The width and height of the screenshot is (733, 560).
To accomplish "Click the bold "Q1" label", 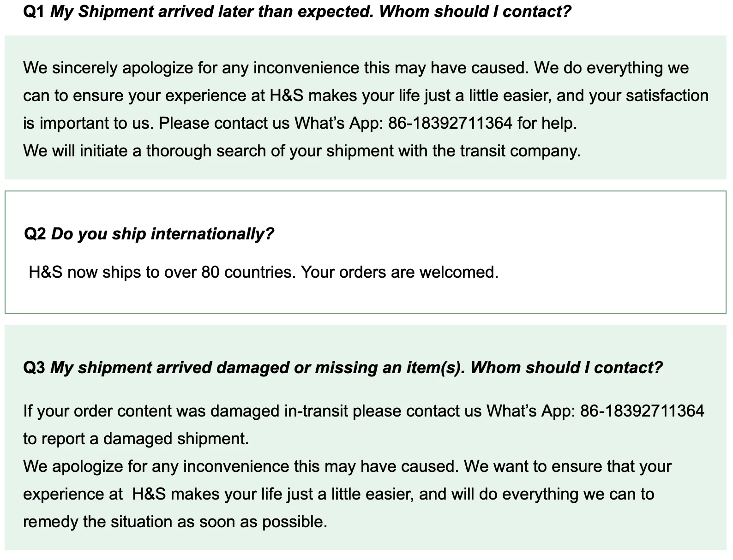I will coord(34,12).
